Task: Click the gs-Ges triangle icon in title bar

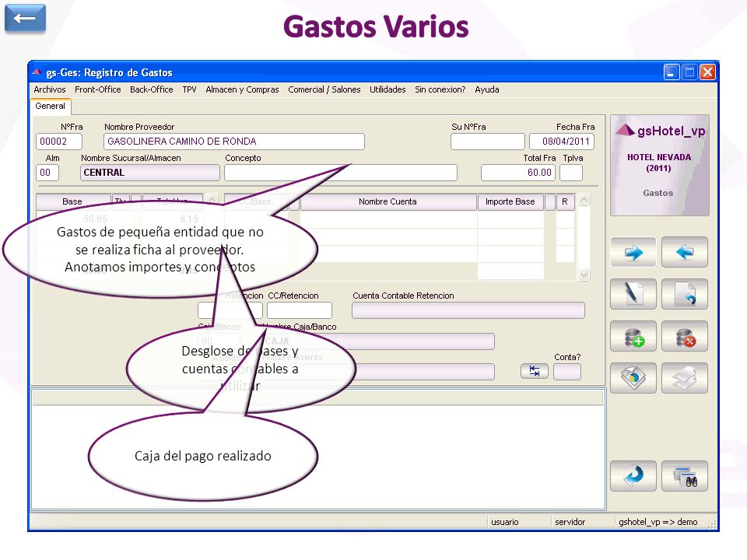Action: [37, 72]
